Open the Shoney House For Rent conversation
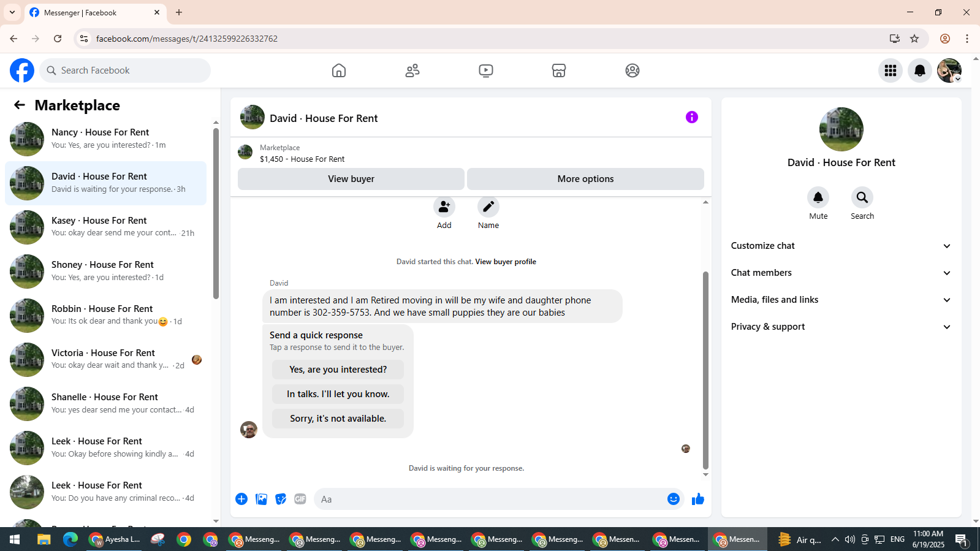 tap(105, 272)
